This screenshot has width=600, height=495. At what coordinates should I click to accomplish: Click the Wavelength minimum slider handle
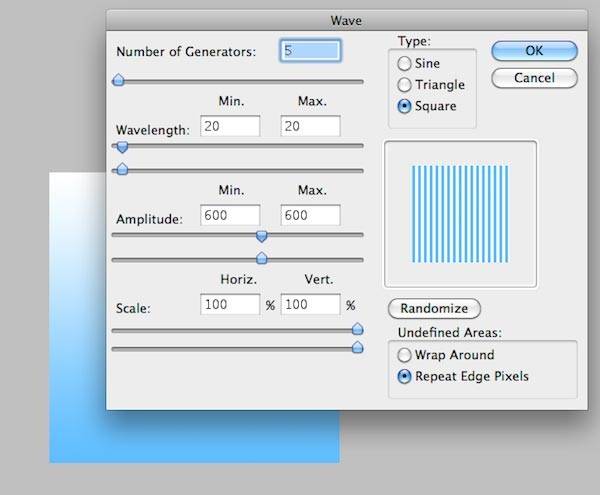122,146
